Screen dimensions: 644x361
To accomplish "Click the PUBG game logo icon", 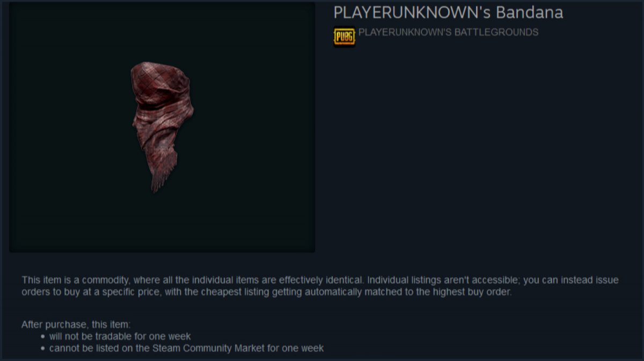I will 344,36.
